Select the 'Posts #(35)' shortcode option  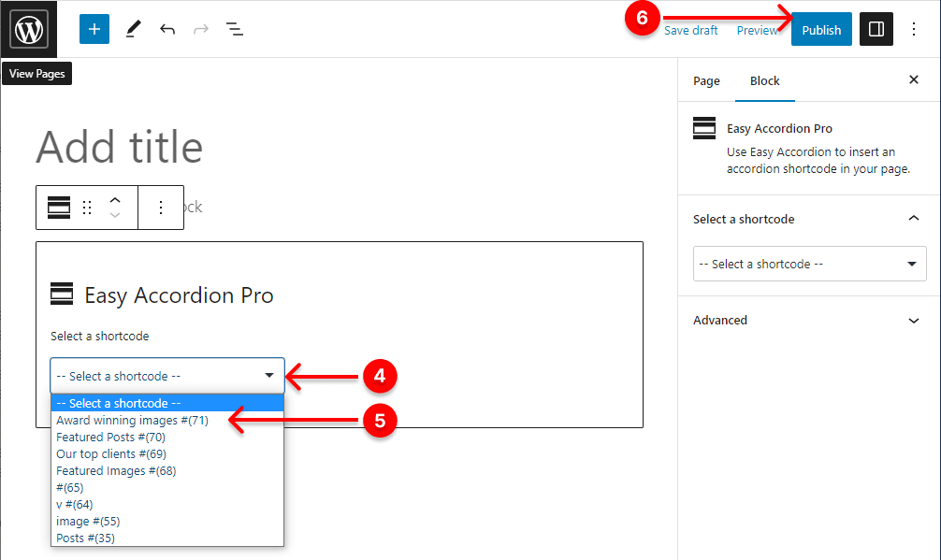167,538
